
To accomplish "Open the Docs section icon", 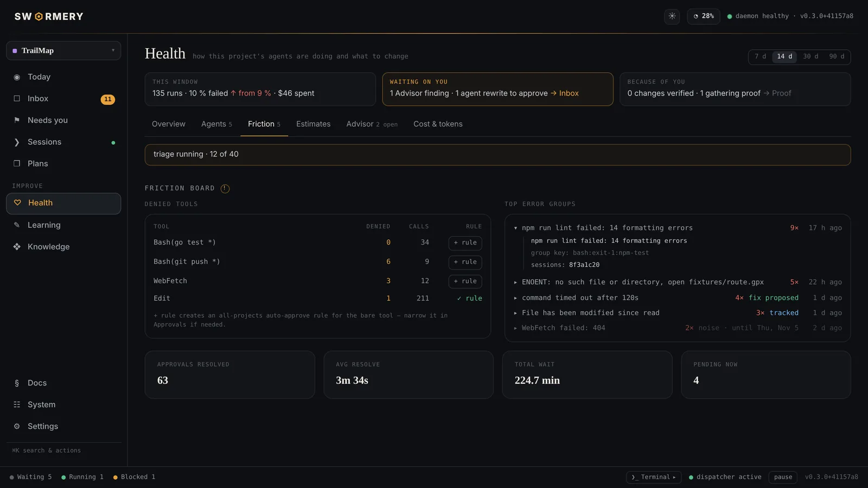I will tap(17, 383).
